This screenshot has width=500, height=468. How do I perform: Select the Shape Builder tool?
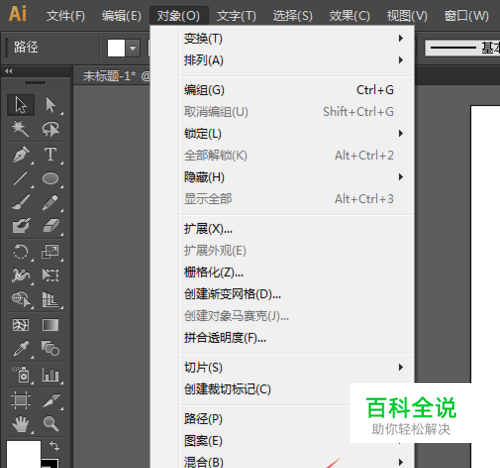tap(21, 299)
